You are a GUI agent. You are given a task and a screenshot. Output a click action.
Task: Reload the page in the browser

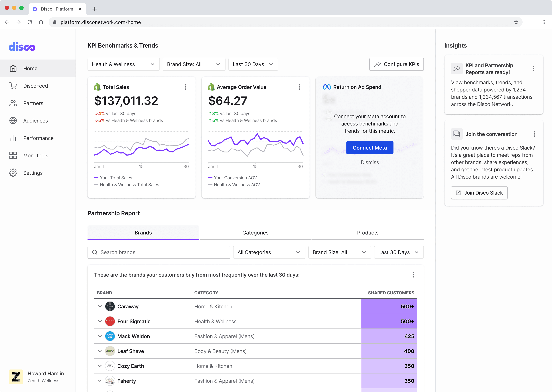pyautogui.click(x=30, y=22)
